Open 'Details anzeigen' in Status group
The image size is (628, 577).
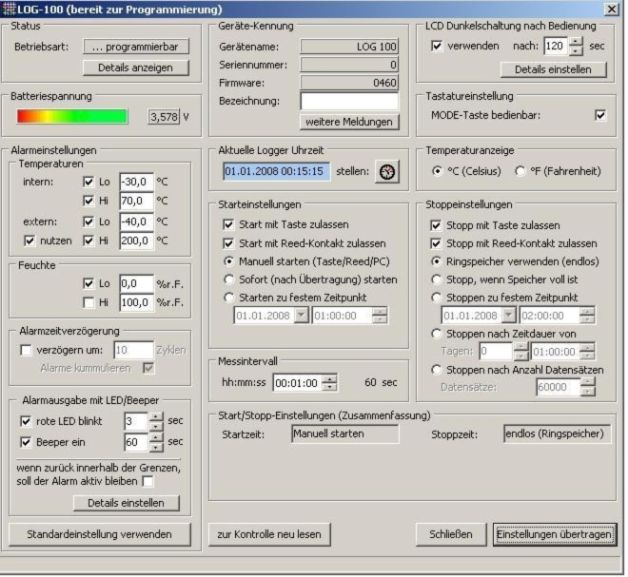[x=136, y=67]
